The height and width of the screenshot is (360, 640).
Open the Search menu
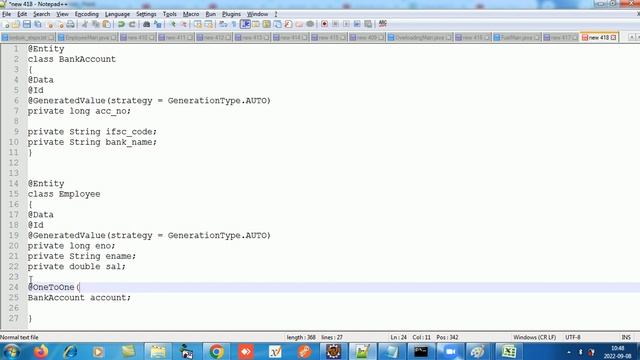tap(42, 14)
